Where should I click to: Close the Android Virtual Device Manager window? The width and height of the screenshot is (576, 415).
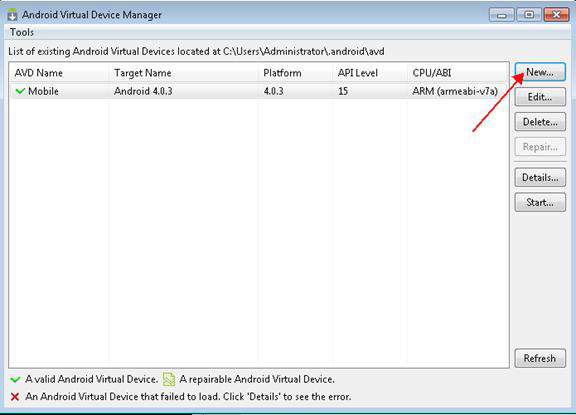click(x=556, y=15)
